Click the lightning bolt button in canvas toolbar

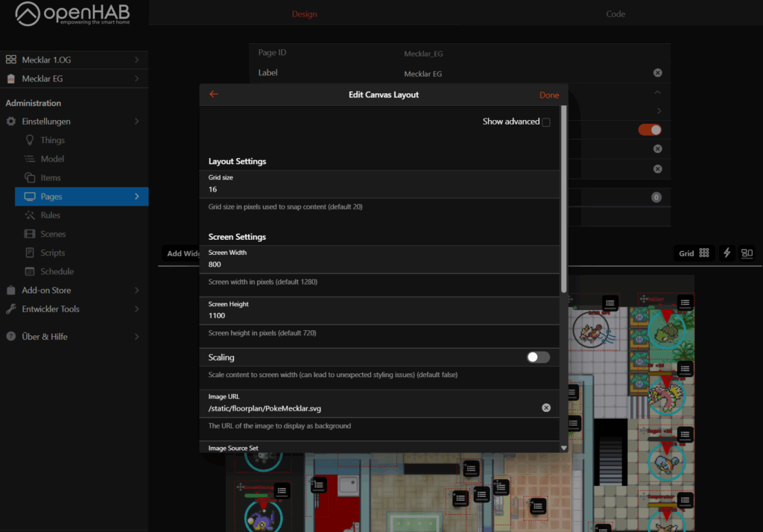(727, 253)
